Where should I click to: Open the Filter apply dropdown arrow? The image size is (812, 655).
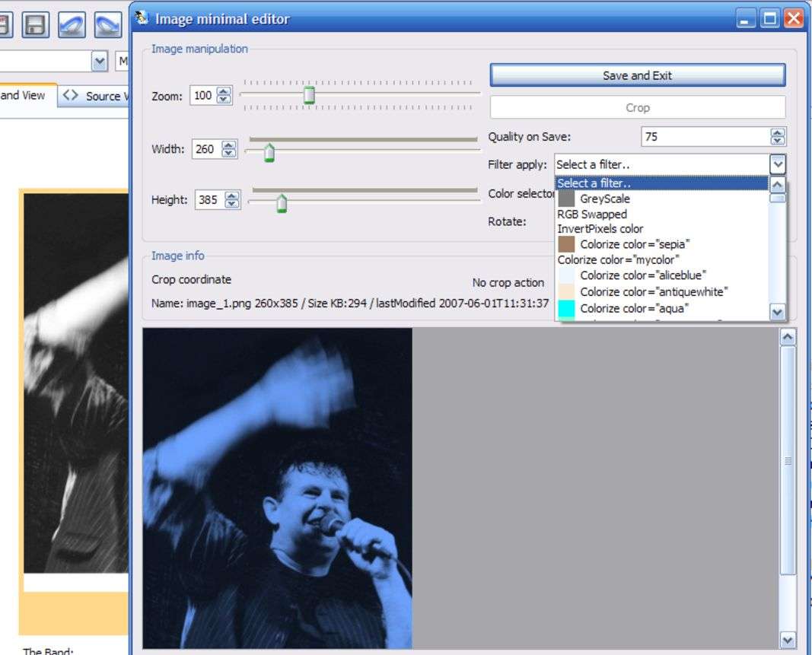pos(777,164)
